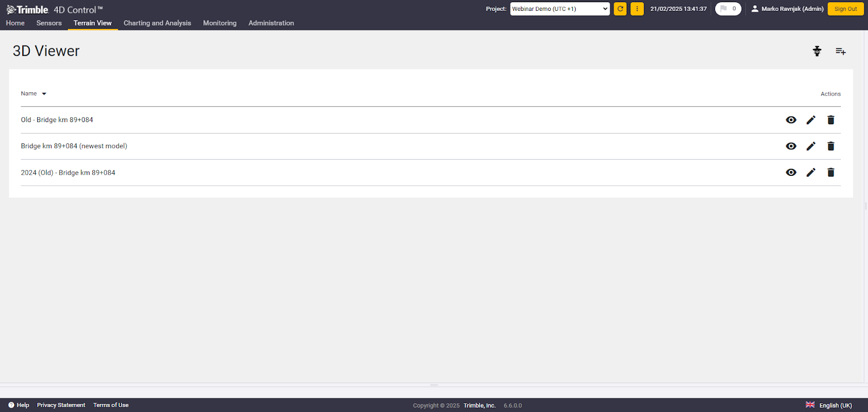Open the yellow three-dot project options menu
868x412 pixels.
(637, 9)
